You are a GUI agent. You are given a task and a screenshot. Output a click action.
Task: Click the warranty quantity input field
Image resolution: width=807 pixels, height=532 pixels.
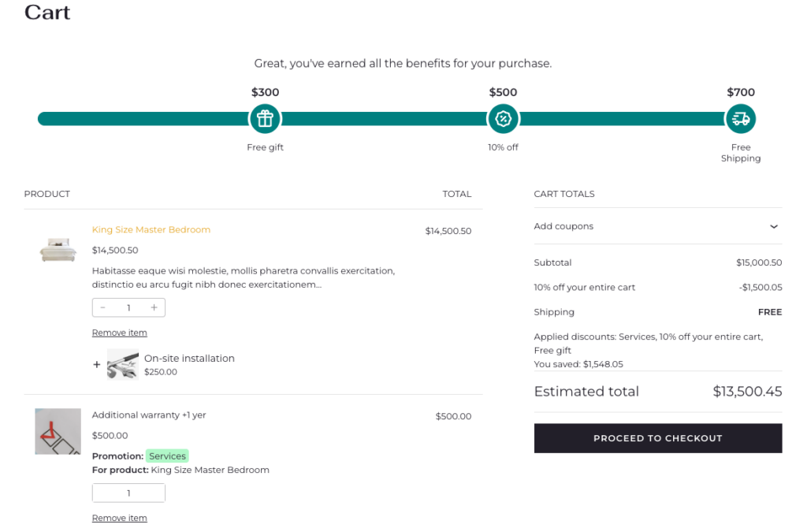[128, 493]
